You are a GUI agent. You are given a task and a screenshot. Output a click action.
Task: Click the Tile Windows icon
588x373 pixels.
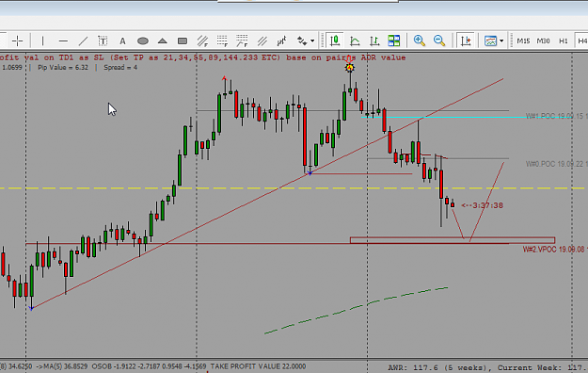pos(394,41)
